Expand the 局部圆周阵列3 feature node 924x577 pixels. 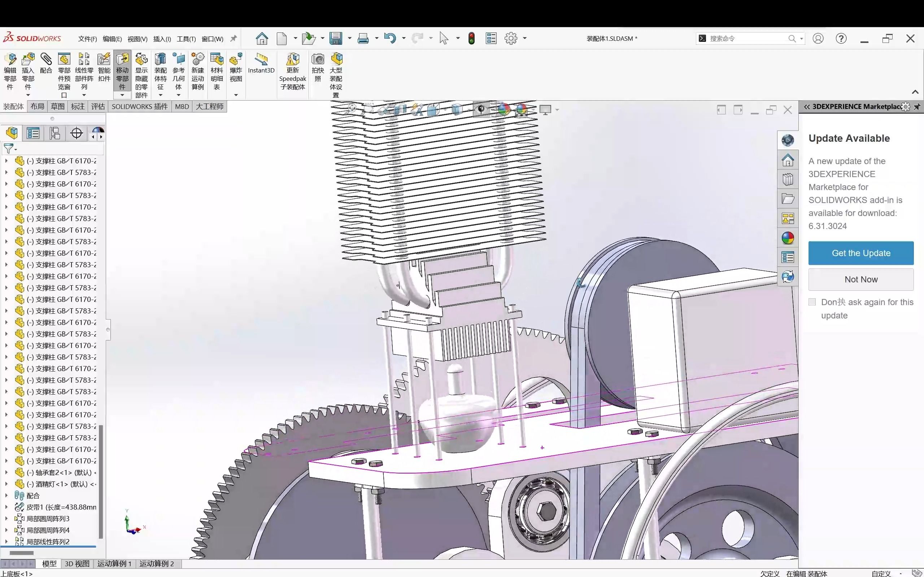tap(6, 519)
